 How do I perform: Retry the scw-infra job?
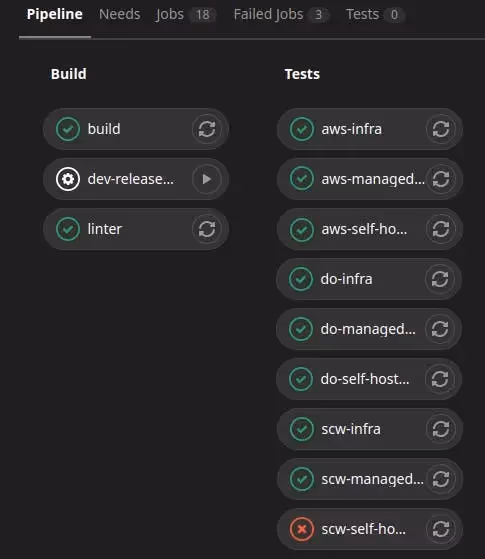pyautogui.click(x=441, y=429)
